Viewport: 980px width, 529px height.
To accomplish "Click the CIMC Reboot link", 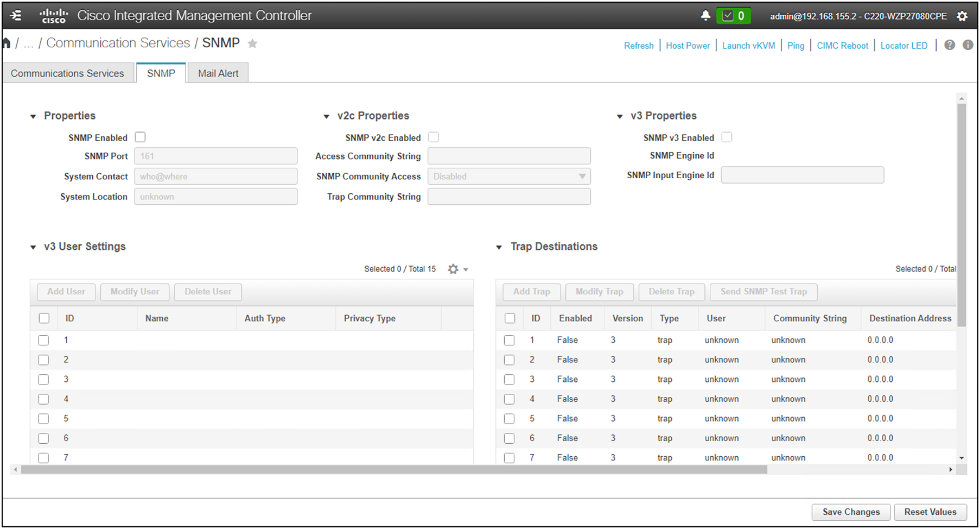I will click(x=843, y=46).
